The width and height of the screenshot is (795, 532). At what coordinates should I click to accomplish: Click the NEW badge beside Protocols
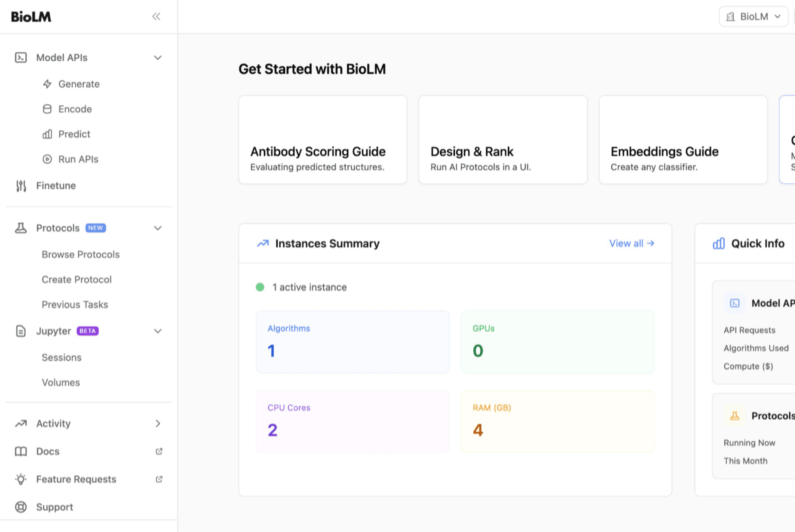coord(96,228)
